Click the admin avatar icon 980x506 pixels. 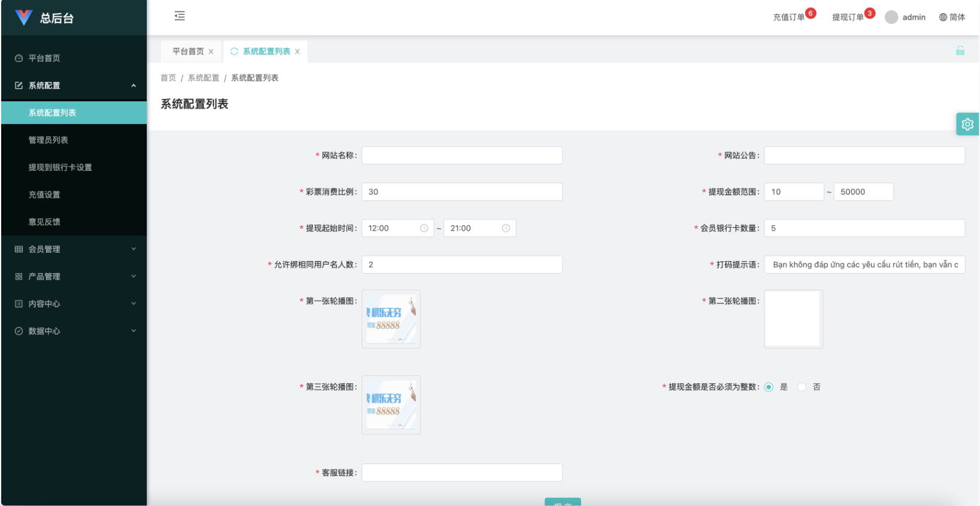coord(891,17)
